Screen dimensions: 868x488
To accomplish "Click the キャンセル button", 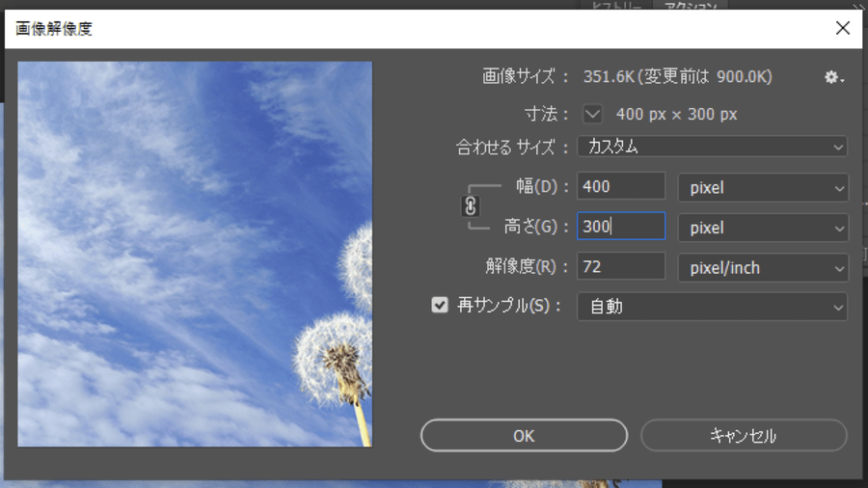I will (x=744, y=435).
